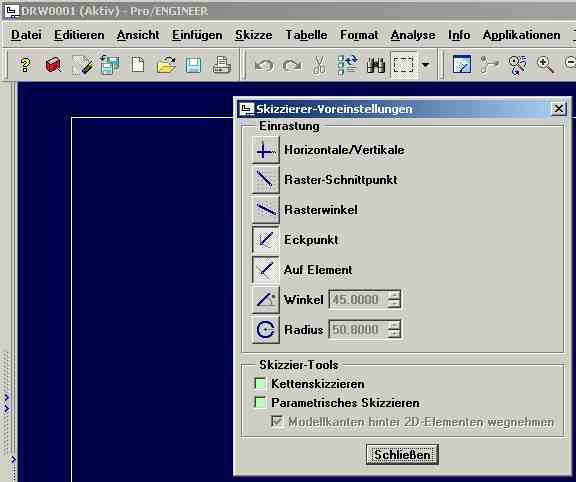Viewport: 576px width, 482px height.
Task: Toggle Winkel angle snap icon
Action: [x=266, y=300]
